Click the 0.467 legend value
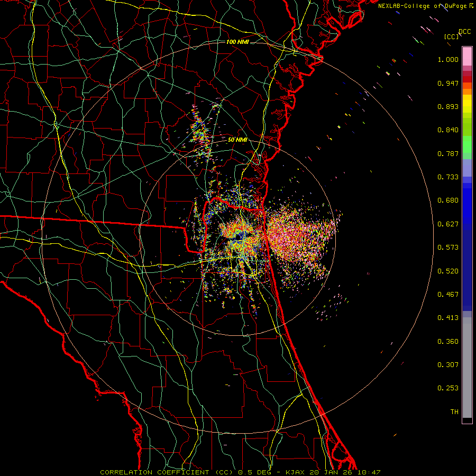Screen dimensions: 476x476 pos(448,295)
